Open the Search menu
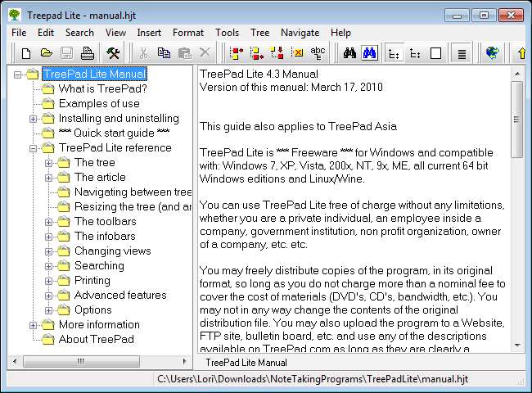Image resolution: width=532 pixels, height=393 pixels. [79, 33]
